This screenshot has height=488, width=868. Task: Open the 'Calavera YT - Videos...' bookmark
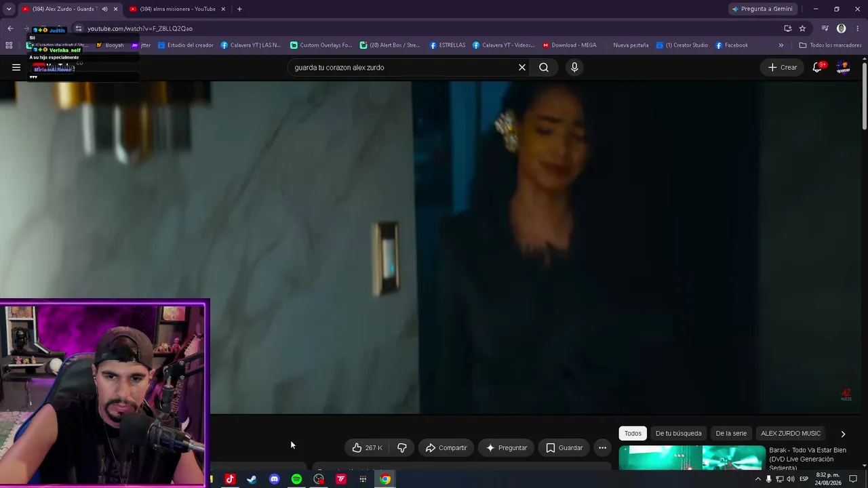coord(504,45)
